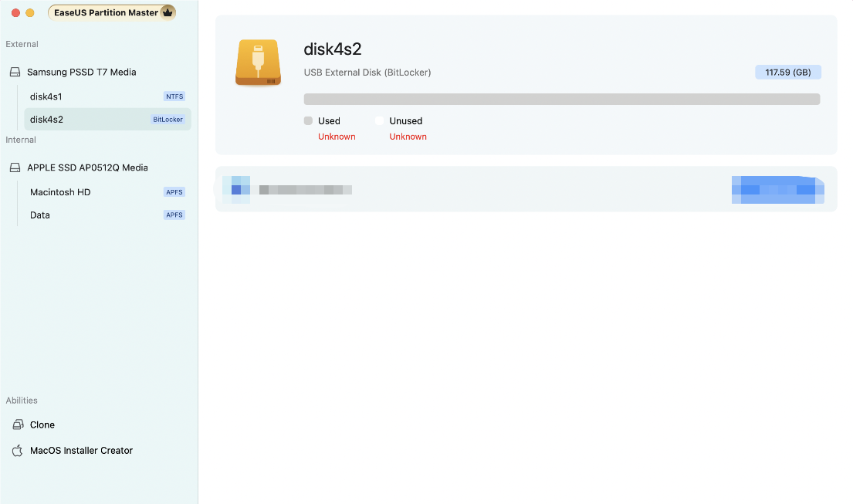Click the APFS tag for Macintosh HD
This screenshot has width=853, height=504.
click(x=174, y=192)
